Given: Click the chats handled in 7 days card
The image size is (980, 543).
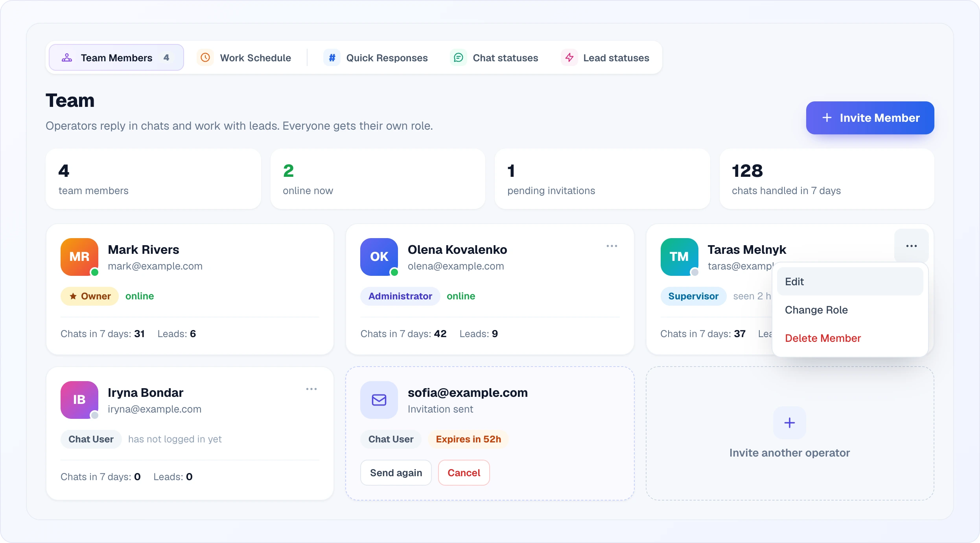Looking at the screenshot, I should tap(827, 179).
